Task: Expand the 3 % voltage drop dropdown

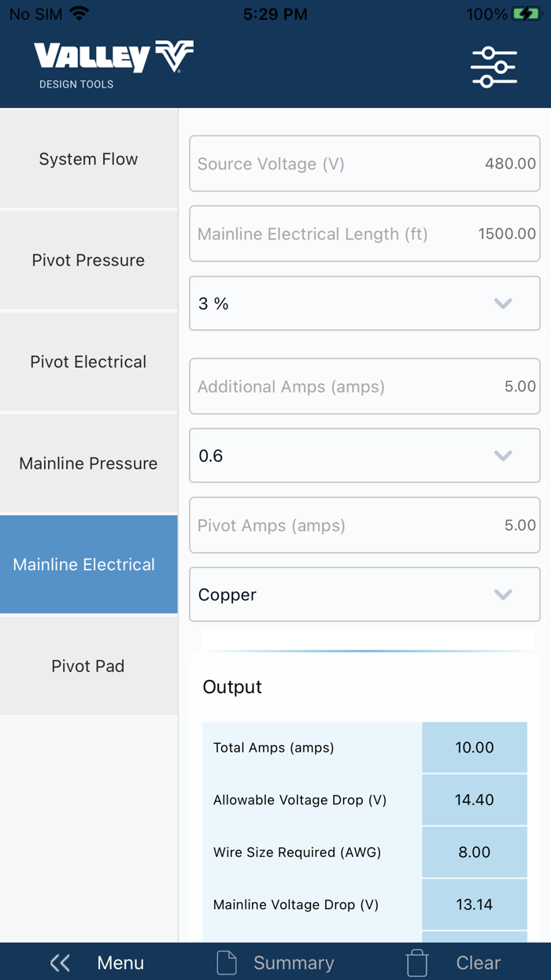Action: coord(364,303)
